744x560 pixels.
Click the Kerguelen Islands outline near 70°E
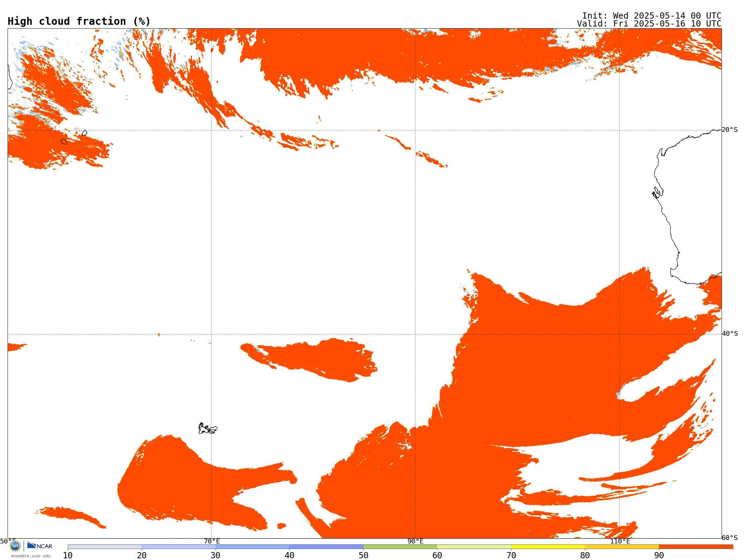pos(208,428)
